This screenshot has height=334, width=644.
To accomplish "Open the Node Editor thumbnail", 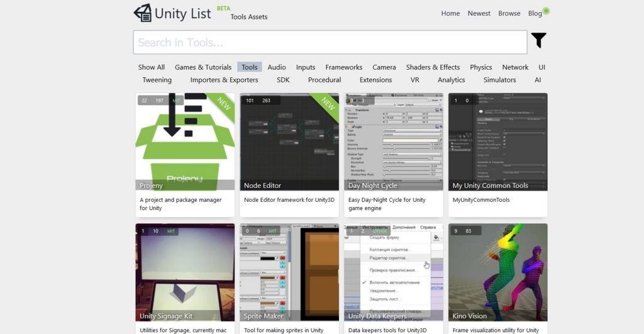I will pos(289,142).
